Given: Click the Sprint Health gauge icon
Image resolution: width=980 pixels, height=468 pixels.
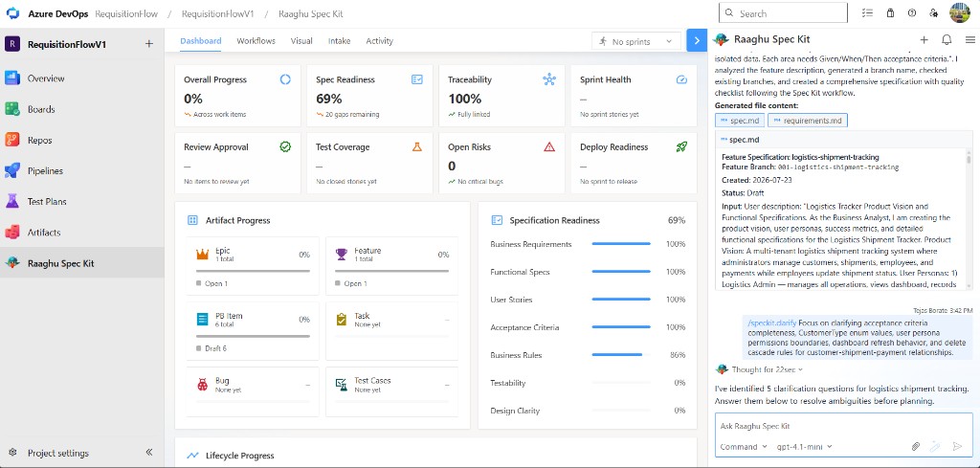Looking at the screenshot, I should pos(681,80).
